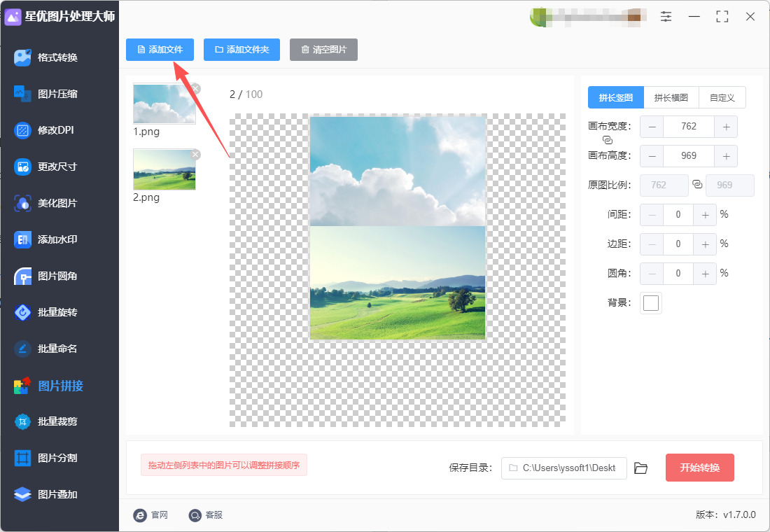This screenshot has height=532, width=770.
Task: Increase 间距 spacing with plus button
Action: [705, 215]
